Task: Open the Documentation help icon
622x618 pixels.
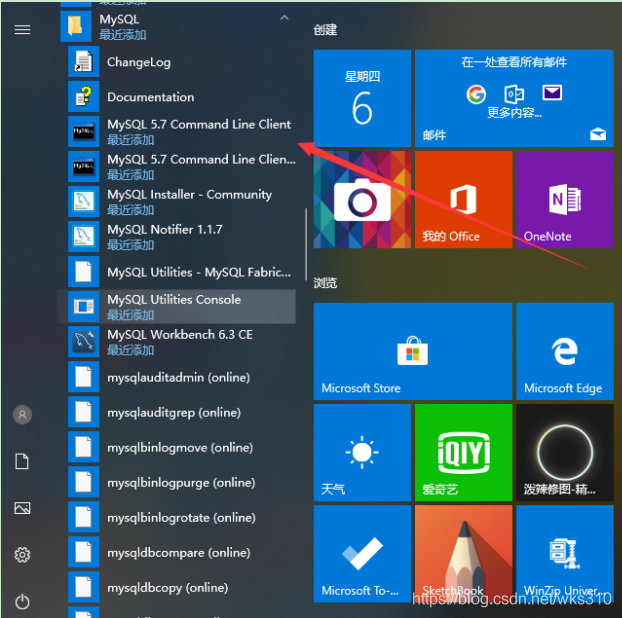Action: click(83, 96)
